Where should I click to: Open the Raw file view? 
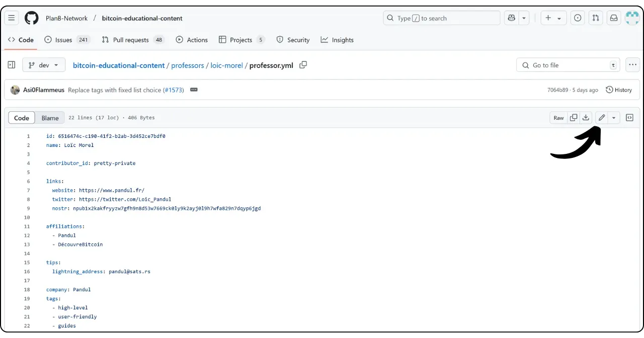coord(558,118)
